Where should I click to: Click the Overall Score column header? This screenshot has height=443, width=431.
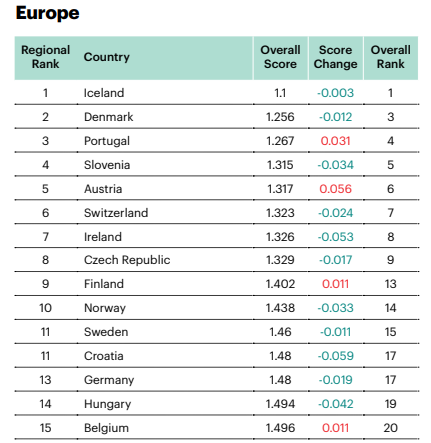pyautogui.click(x=280, y=57)
